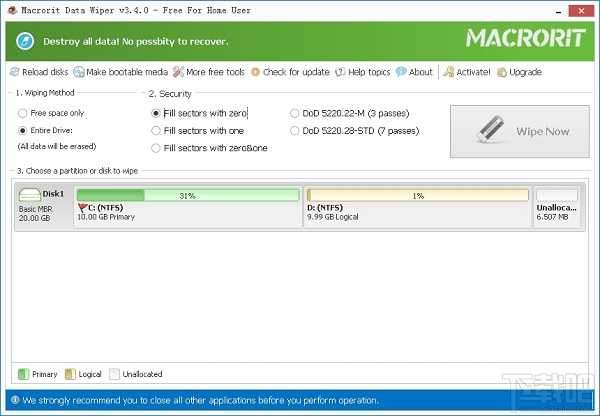Select the Unallocated space bar
This screenshot has width=600, height=416.
click(x=557, y=195)
